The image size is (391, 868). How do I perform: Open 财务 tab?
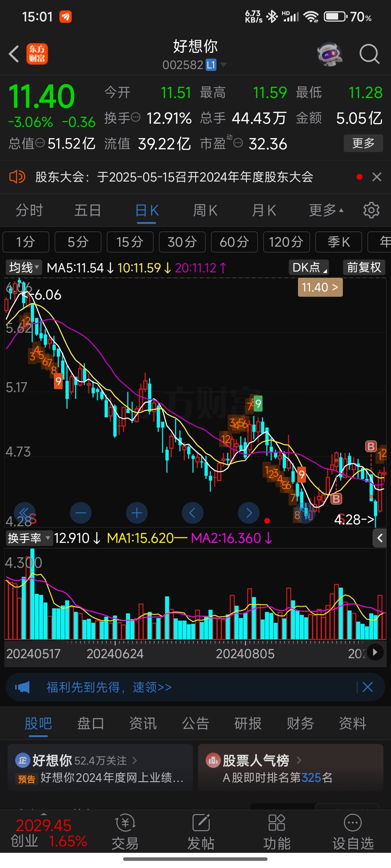click(x=300, y=723)
